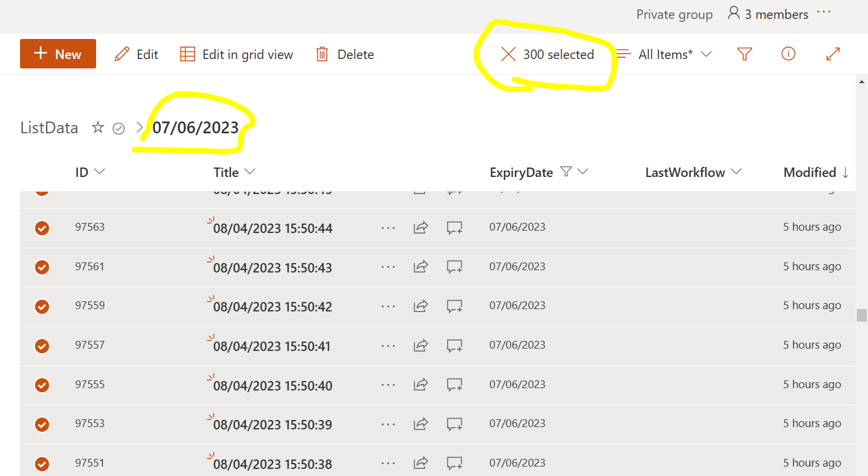
Task: Expand view to full screen
Action: (x=833, y=54)
